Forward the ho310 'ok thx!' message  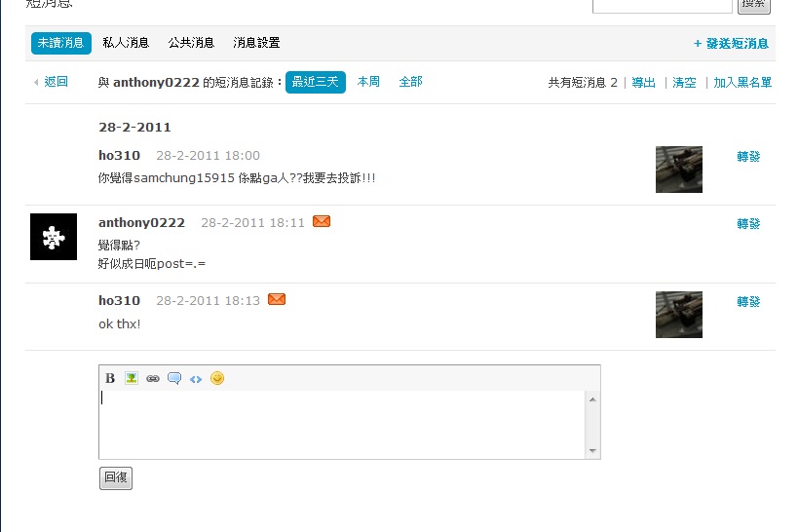tap(748, 302)
